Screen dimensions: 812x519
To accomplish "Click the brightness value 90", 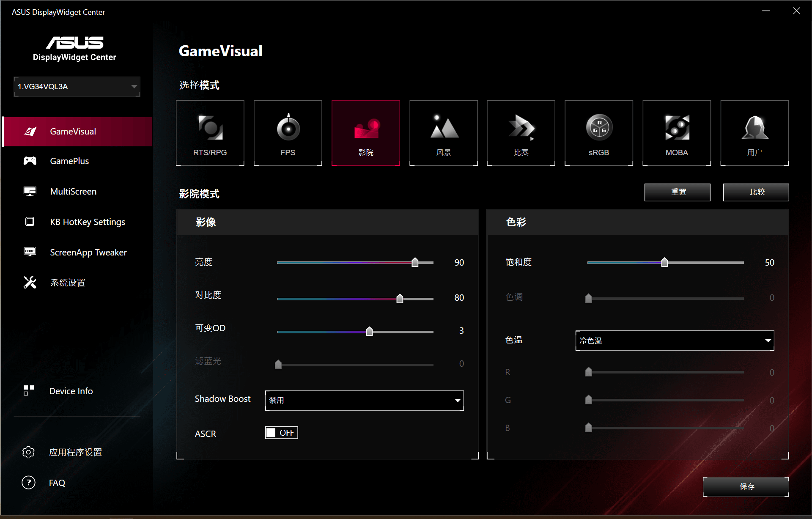I will tap(459, 263).
